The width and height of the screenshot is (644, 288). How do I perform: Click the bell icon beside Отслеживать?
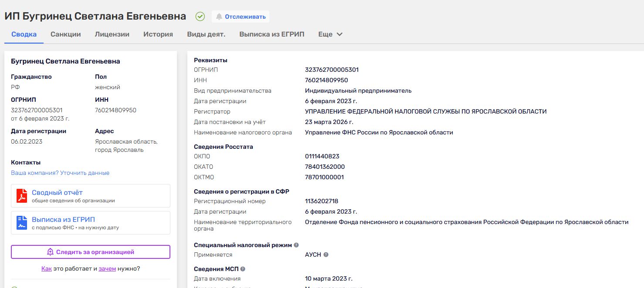(x=219, y=17)
